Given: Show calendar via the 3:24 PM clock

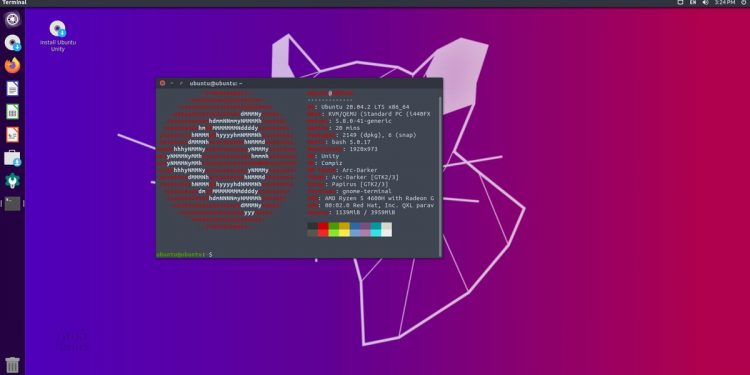Looking at the screenshot, I should click(724, 3).
